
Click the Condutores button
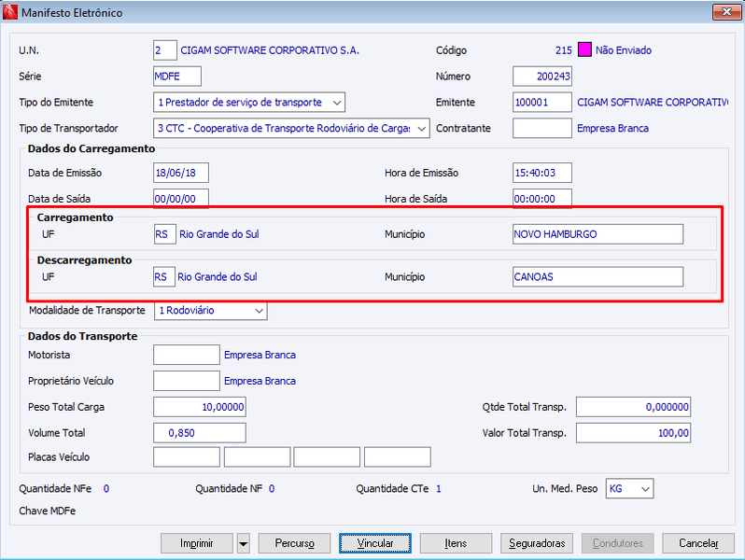point(617,543)
